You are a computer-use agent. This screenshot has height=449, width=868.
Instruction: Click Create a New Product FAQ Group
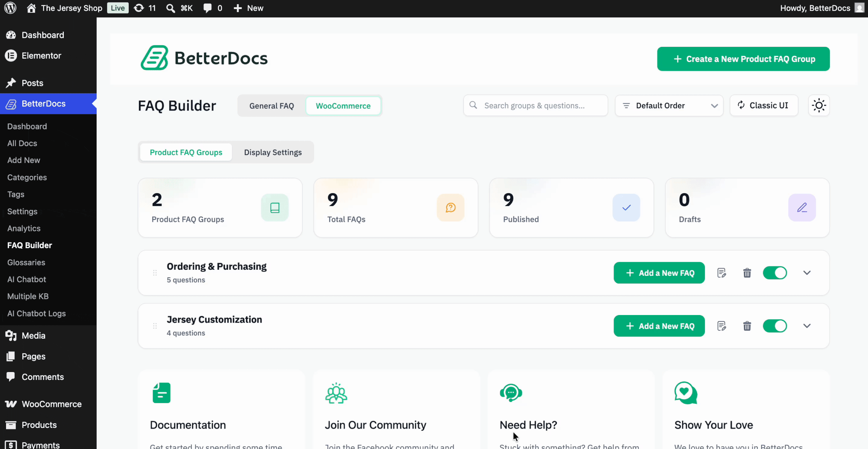(x=743, y=59)
